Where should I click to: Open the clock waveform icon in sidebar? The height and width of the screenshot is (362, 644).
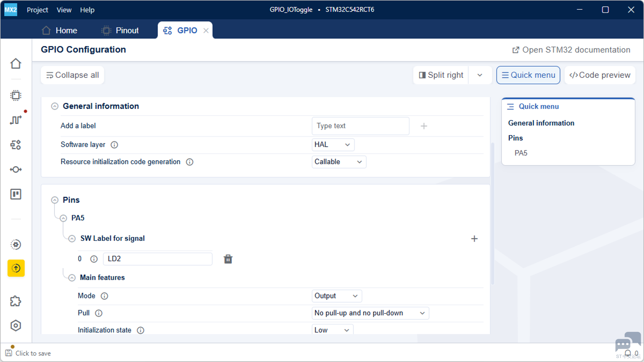[x=16, y=120]
